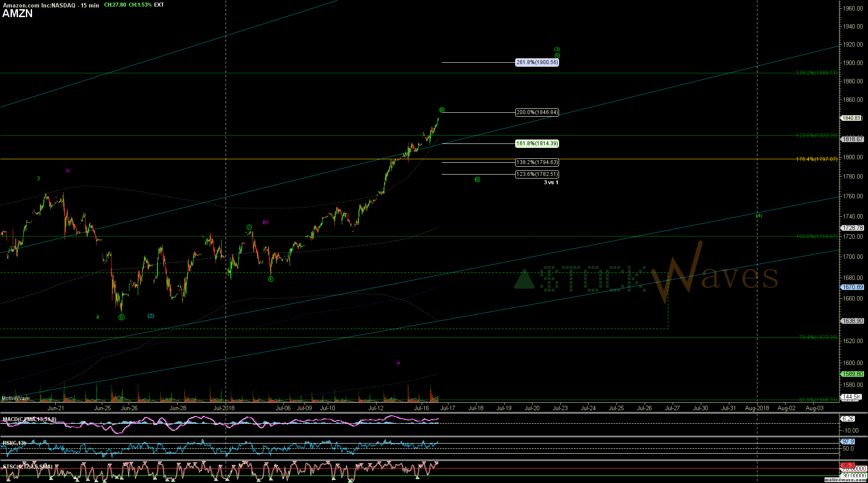Click the green 138.2%(1888.71) level label

point(817,73)
